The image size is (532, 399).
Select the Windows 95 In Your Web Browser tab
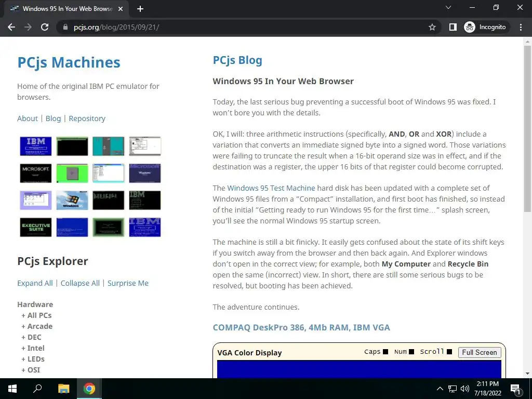[66, 9]
